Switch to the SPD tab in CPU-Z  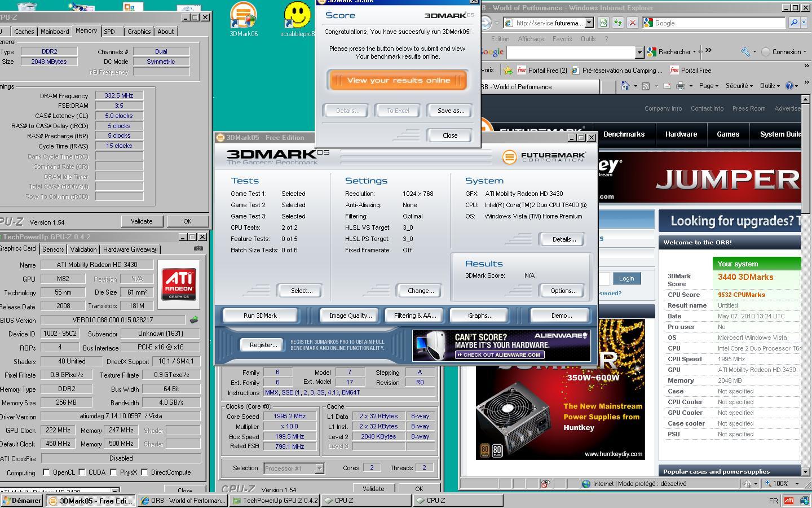pyautogui.click(x=109, y=32)
